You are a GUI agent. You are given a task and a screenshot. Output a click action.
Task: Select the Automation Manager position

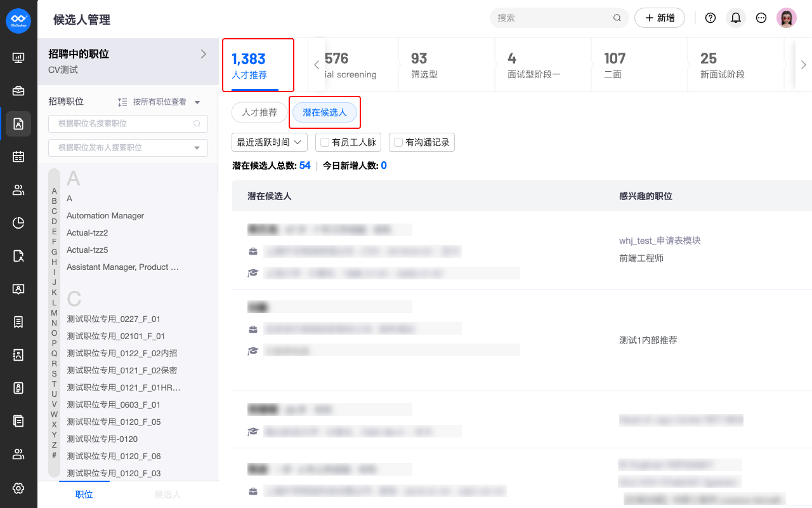pyautogui.click(x=105, y=216)
